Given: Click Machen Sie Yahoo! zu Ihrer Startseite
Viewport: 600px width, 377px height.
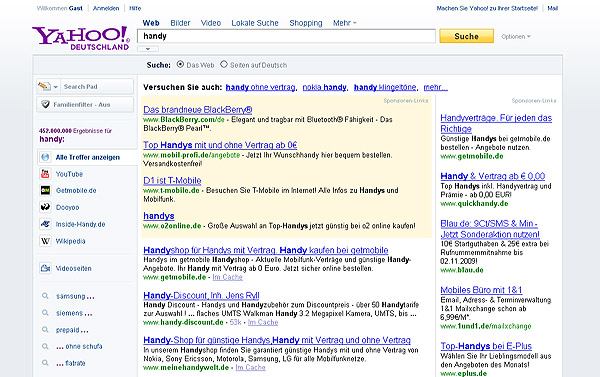Looking at the screenshot, I should [x=487, y=8].
